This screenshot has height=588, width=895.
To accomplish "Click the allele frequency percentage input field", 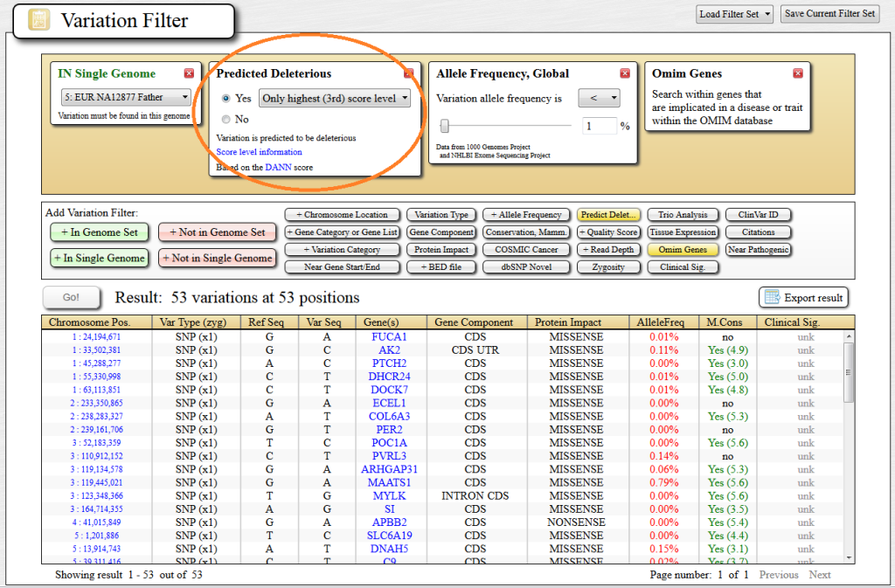I will [600, 125].
